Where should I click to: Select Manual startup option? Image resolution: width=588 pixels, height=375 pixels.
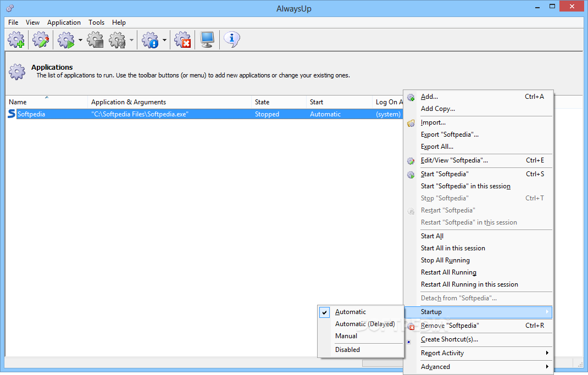pyautogui.click(x=360, y=336)
